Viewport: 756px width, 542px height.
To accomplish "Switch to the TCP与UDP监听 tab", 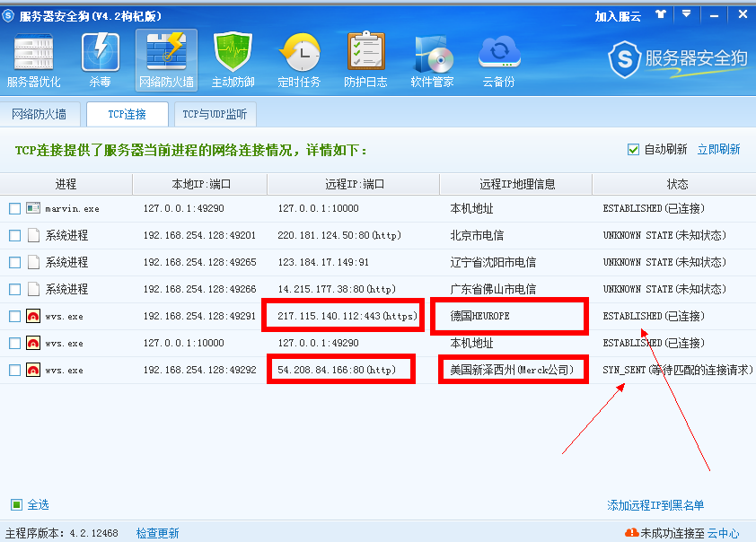I will (215, 114).
